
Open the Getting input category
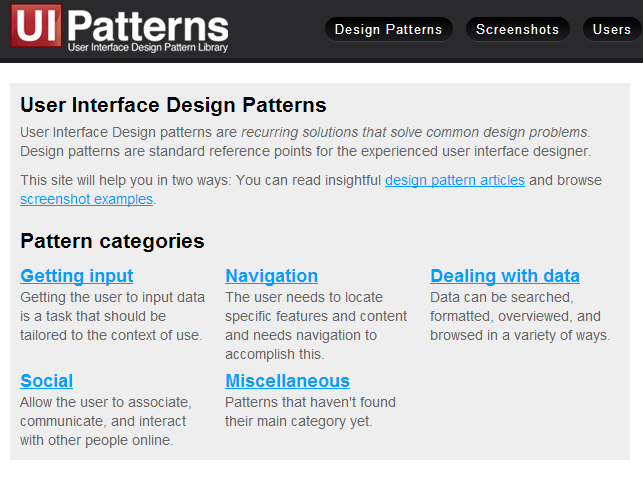(77, 276)
